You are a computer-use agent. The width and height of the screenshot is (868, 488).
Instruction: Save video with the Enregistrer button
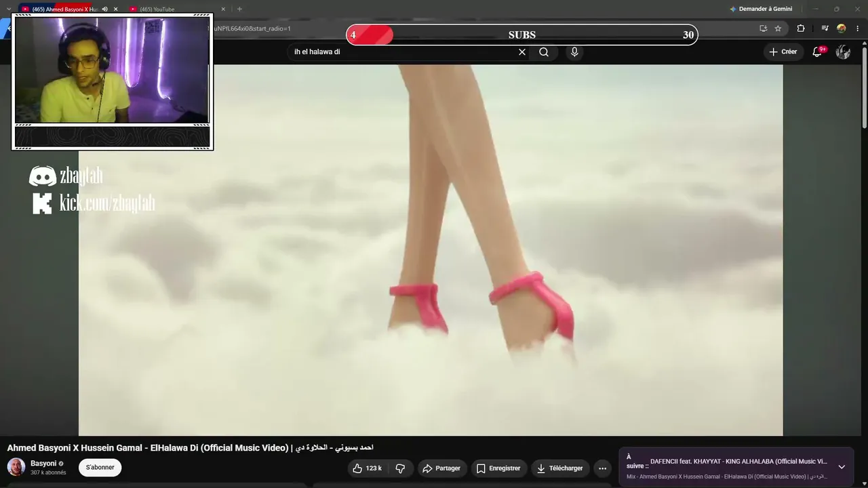pos(498,468)
